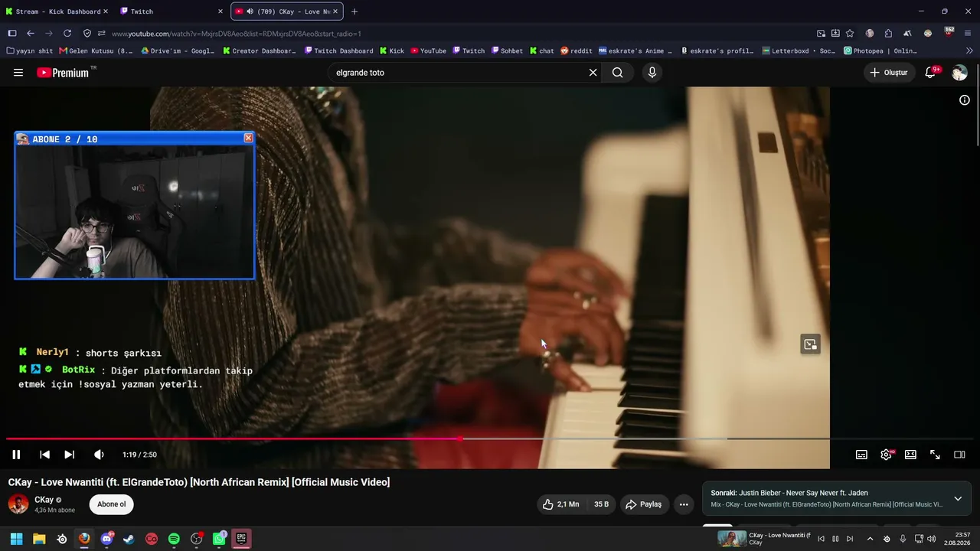The width and height of the screenshot is (980, 551).
Task: Click the picture-in-picture overlay on the video
Action: click(x=810, y=344)
